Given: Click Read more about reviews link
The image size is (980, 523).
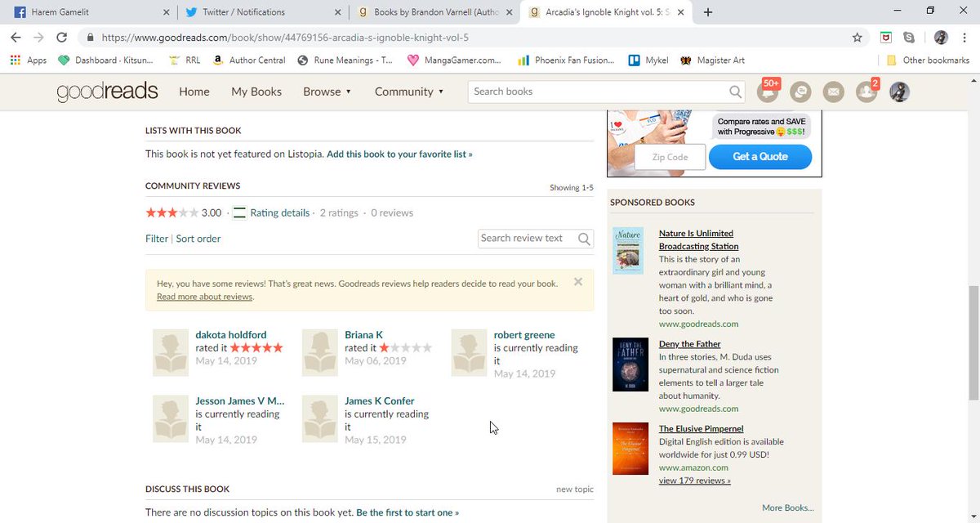Looking at the screenshot, I should (204, 297).
